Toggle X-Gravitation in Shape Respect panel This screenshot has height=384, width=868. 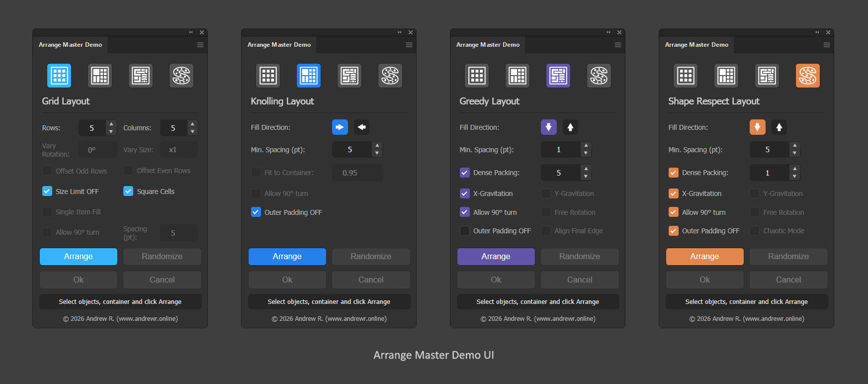pyautogui.click(x=674, y=193)
